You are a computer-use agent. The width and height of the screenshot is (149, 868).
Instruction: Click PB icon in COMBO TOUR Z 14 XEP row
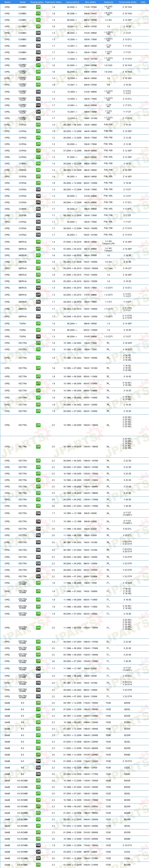[38, 78]
